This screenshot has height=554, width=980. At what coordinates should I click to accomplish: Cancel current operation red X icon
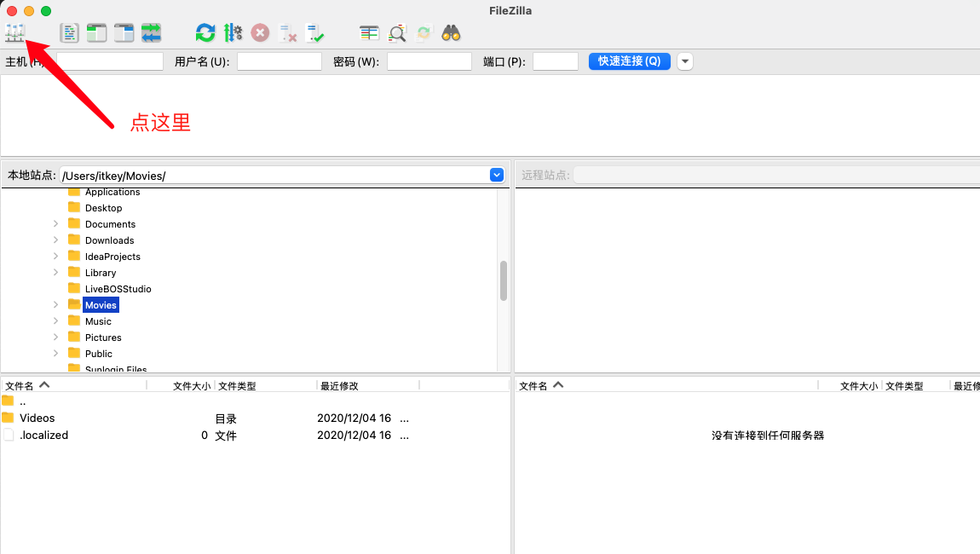(260, 32)
